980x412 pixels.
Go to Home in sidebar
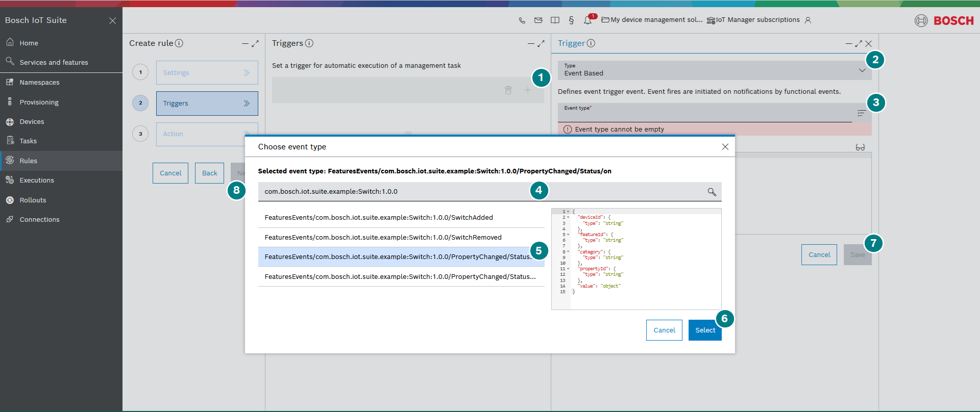pyautogui.click(x=61, y=43)
